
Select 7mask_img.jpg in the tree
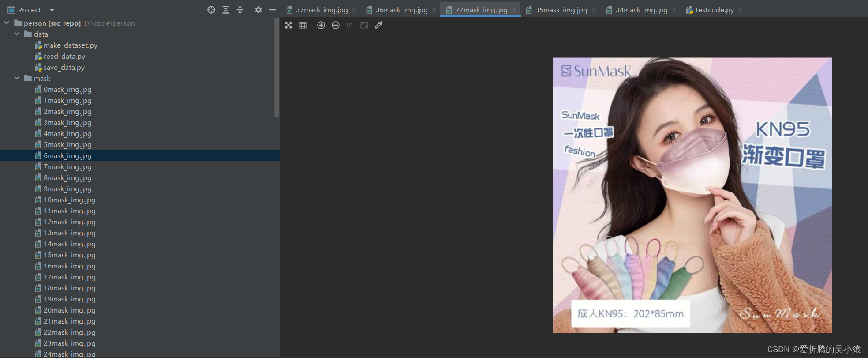pyautogui.click(x=67, y=166)
